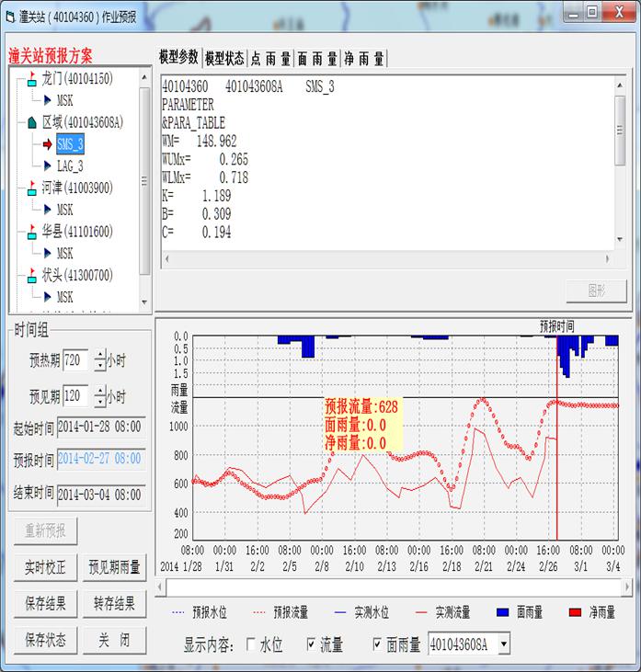The image size is (641, 672).
Task: Click the 华县(41101600) station icon
Action: click(32, 232)
